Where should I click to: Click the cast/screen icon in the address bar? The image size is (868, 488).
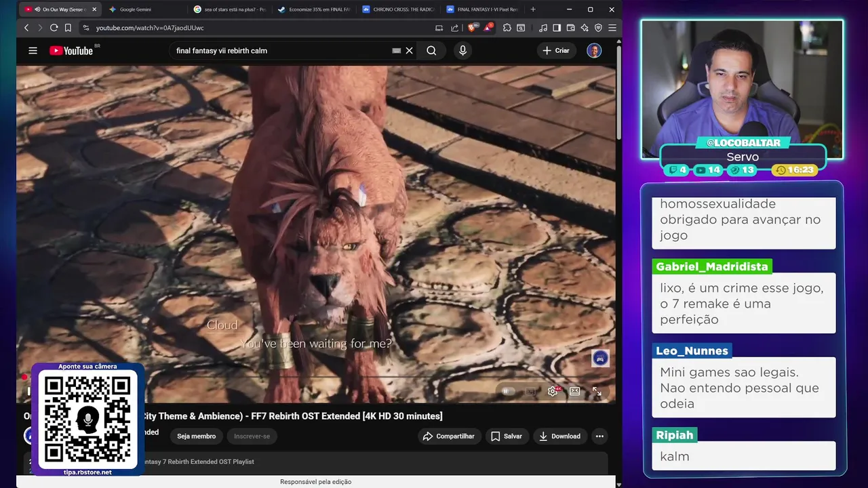coord(439,28)
